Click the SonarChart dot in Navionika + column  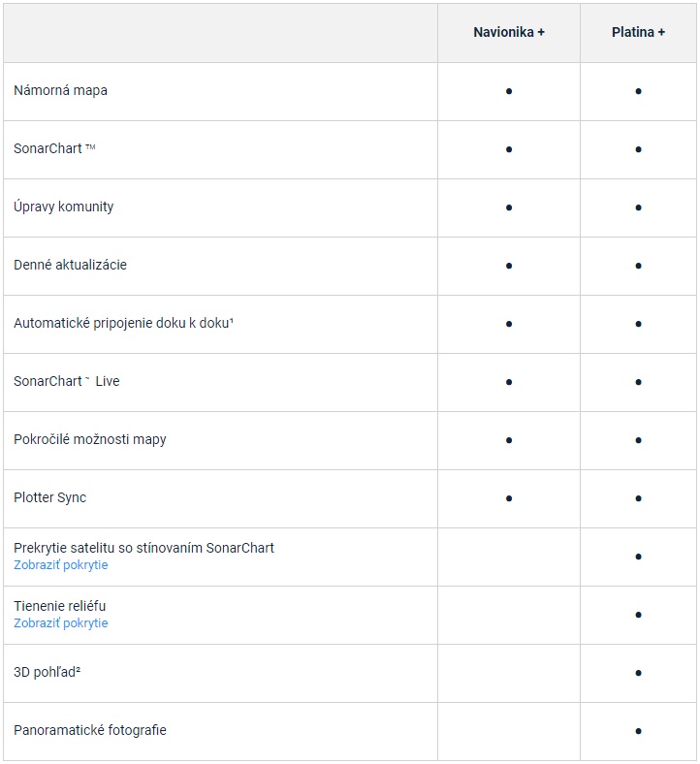[509, 149]
